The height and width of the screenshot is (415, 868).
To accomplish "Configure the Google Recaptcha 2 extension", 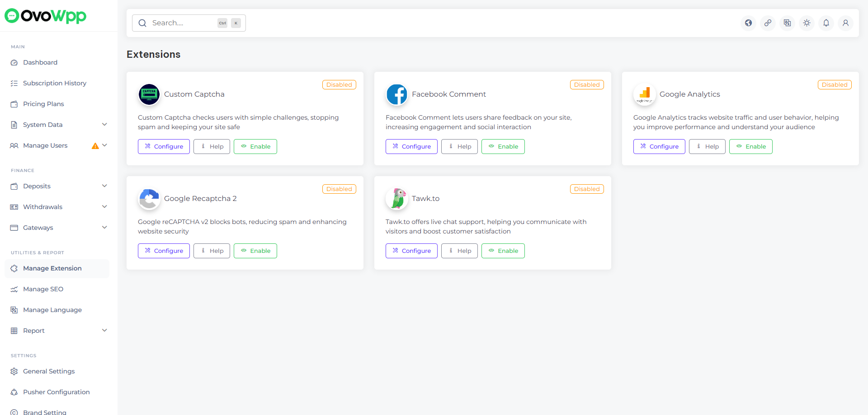I will 164,251.
